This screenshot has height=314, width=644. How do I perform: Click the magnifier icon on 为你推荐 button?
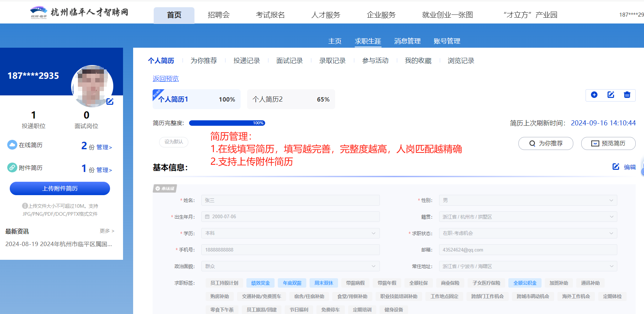tap(532, 143)
